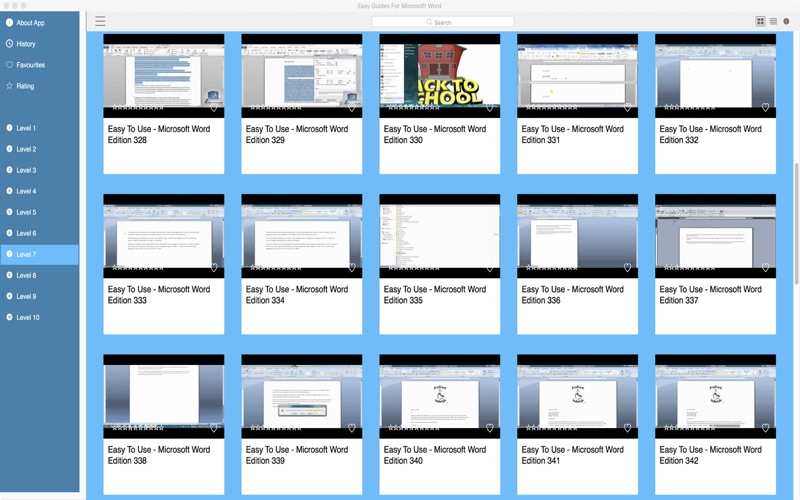This screenshot has height=500, width=800.
Task: Click the Favourites heart icon in sidebar
Action: [x=9, y=65]
